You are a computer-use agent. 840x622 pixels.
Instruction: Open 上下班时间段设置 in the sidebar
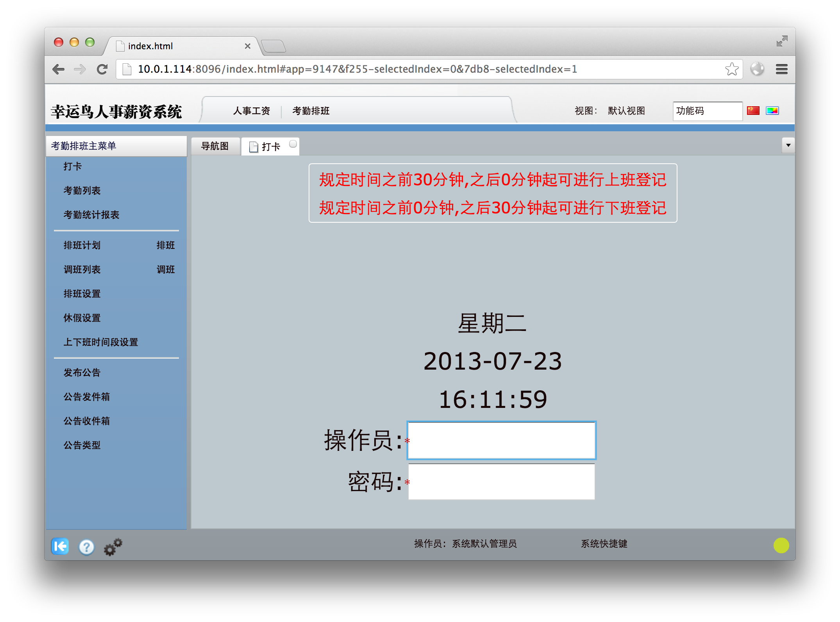click(x=101, y=342)
